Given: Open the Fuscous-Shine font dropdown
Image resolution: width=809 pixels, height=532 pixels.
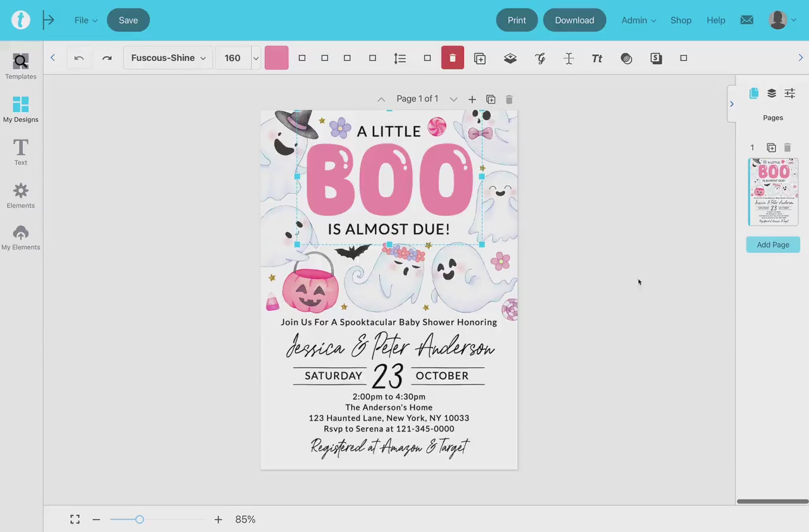Looking at the screenshot, I should click(x=168, y=58).
